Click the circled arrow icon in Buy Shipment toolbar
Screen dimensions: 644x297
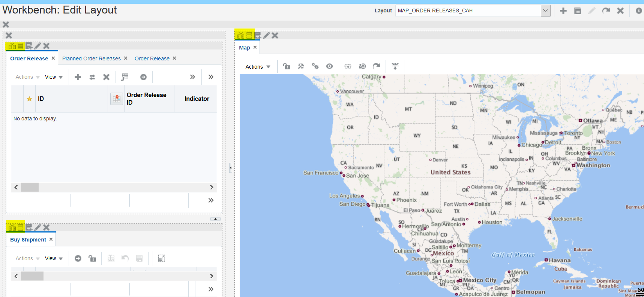pyautogui.click(x=78, y=258)
